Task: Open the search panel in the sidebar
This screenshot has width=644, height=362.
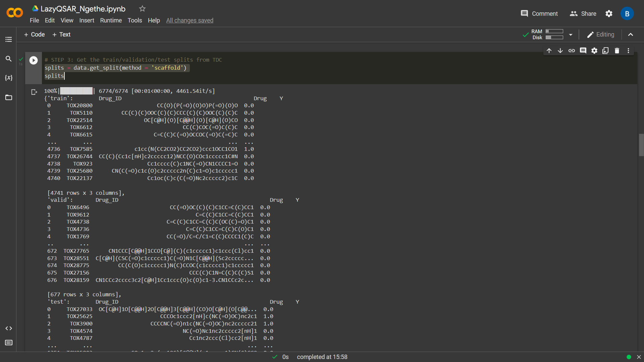Action: tap(8, 59)
